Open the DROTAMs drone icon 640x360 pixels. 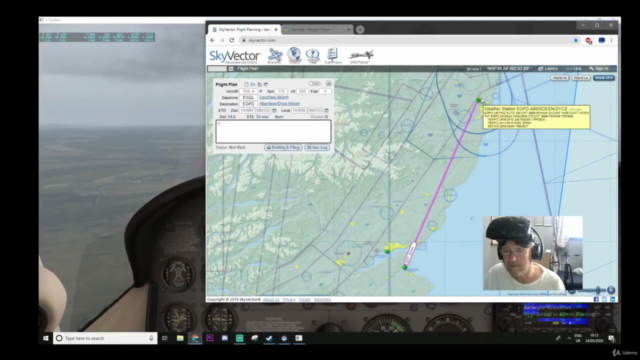pyautogui.click(x=361, y=56)
